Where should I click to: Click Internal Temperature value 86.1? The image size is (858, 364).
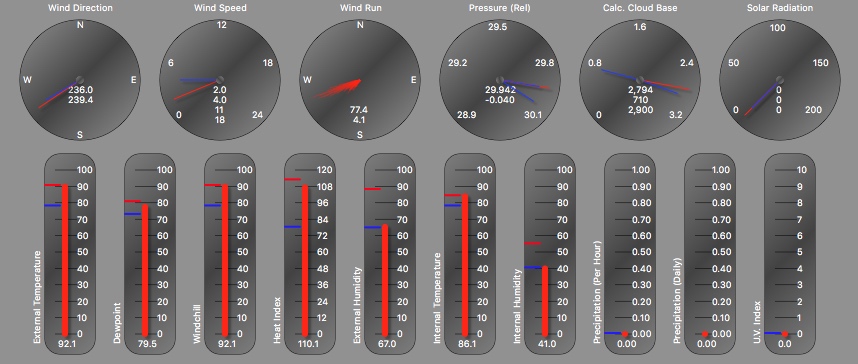click(x=467, y=344)
